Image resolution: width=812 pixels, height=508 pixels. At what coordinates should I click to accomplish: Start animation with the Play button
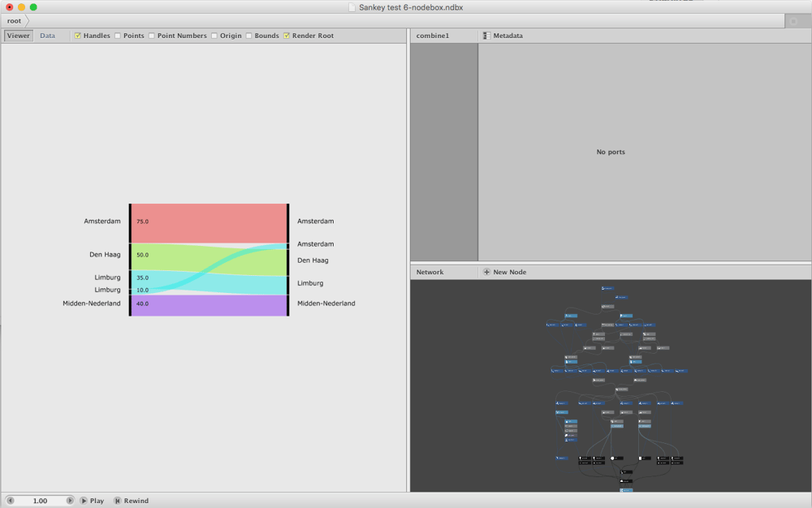[93, 501]
